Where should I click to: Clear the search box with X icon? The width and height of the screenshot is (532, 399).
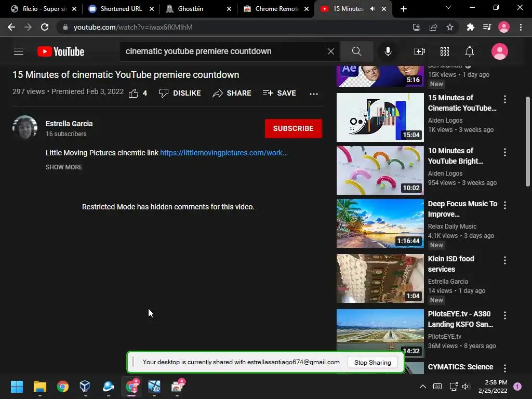tap(331, 51)
